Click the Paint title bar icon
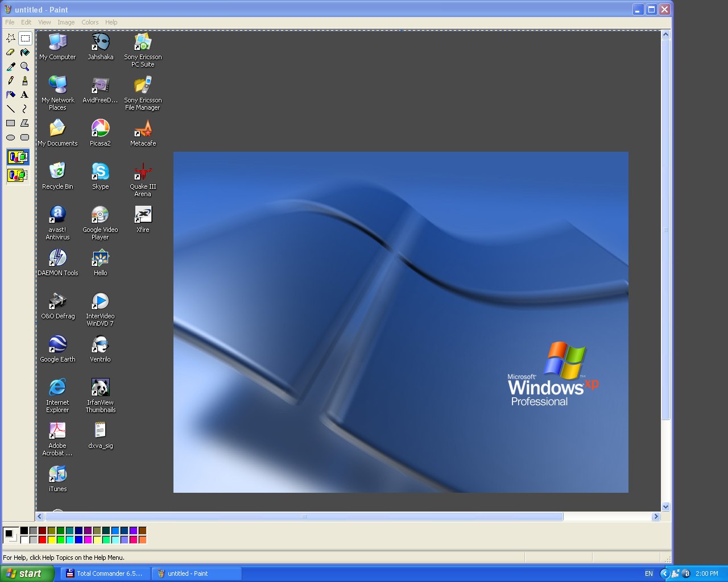Screen dimensions: 728x582 click(x=8, y=10)
